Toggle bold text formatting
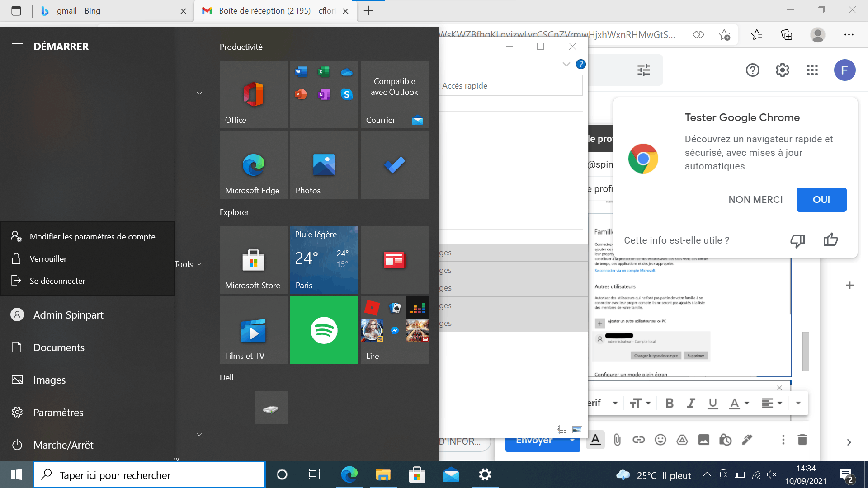 tap(670, 403)
